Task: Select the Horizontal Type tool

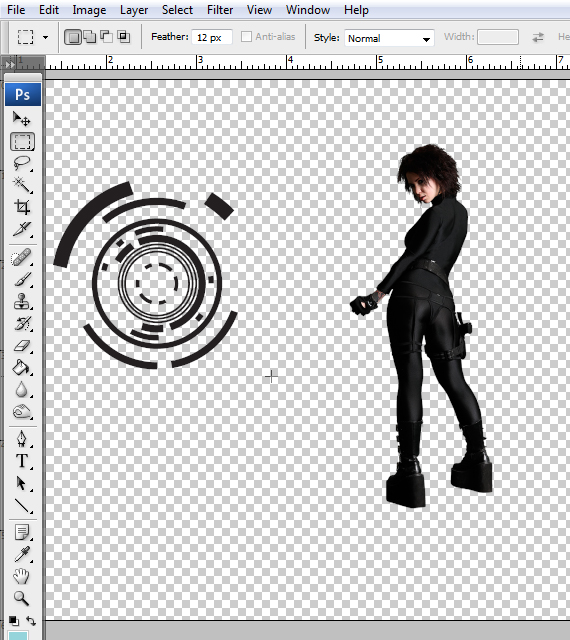Action: (22, 461)
